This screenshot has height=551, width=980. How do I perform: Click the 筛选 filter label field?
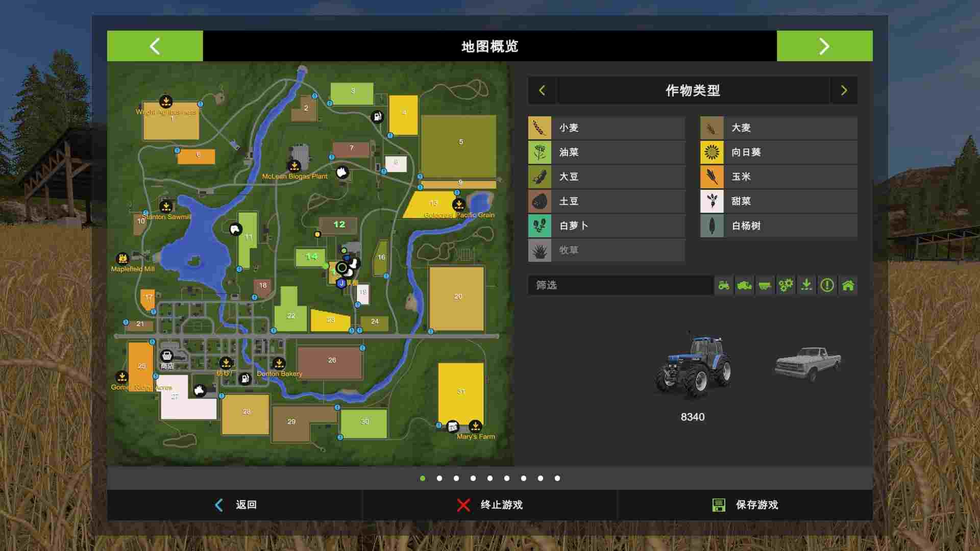coord(620,285)
